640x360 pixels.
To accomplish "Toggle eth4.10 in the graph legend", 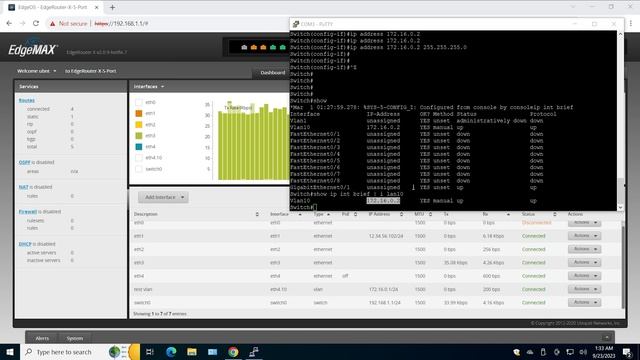I will [x=139, y=158].
